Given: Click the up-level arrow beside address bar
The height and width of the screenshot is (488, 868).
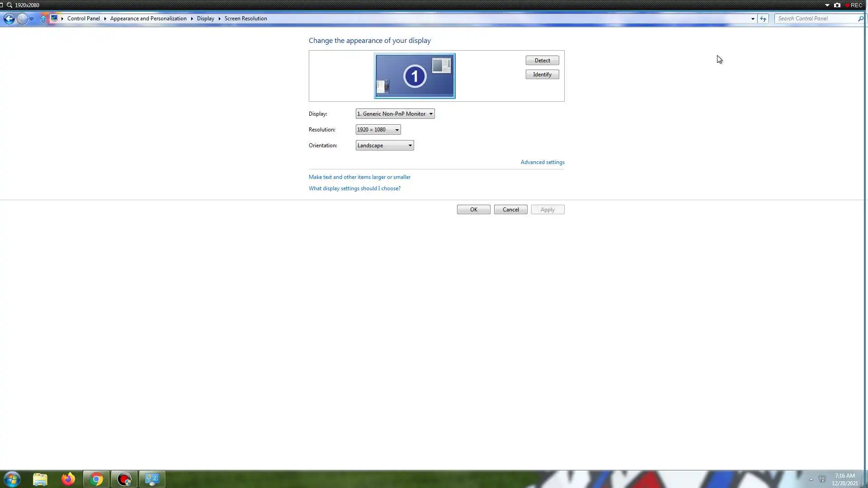Looking at the screenshot, I should (x=43, y=19).
